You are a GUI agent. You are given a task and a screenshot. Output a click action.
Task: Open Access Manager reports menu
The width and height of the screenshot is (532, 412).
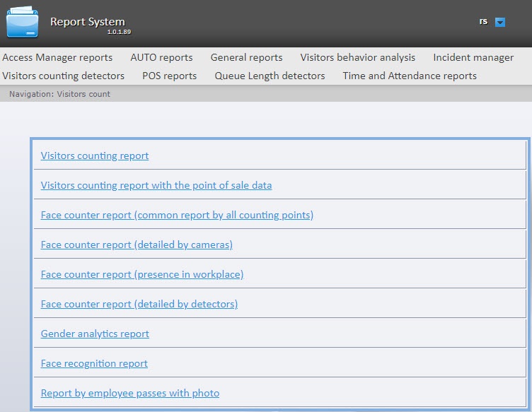coord(57,57)
